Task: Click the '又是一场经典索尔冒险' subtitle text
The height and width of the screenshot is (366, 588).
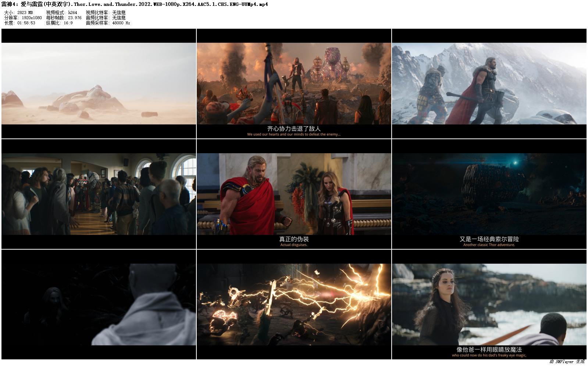Action: click(x=489, y=239)
